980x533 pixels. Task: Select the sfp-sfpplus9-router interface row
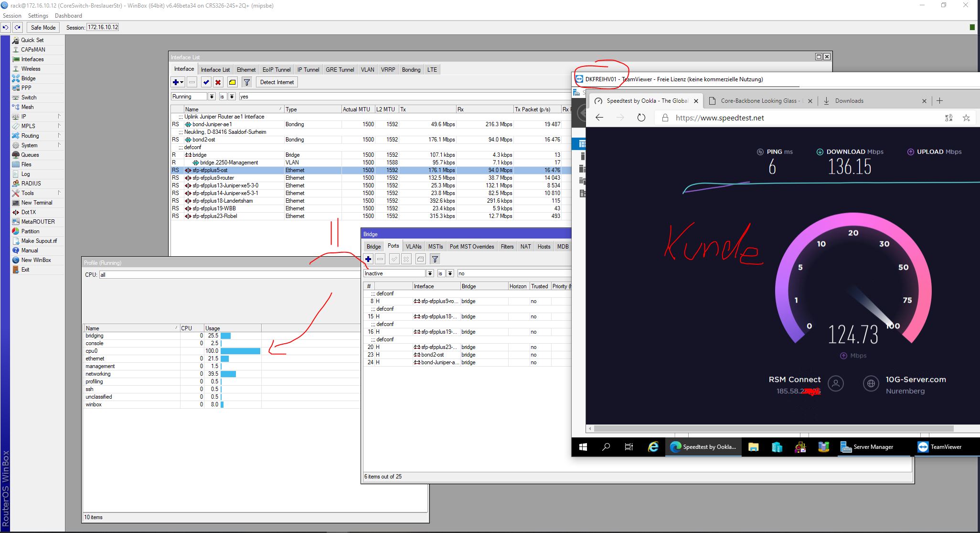coord(371,178)
